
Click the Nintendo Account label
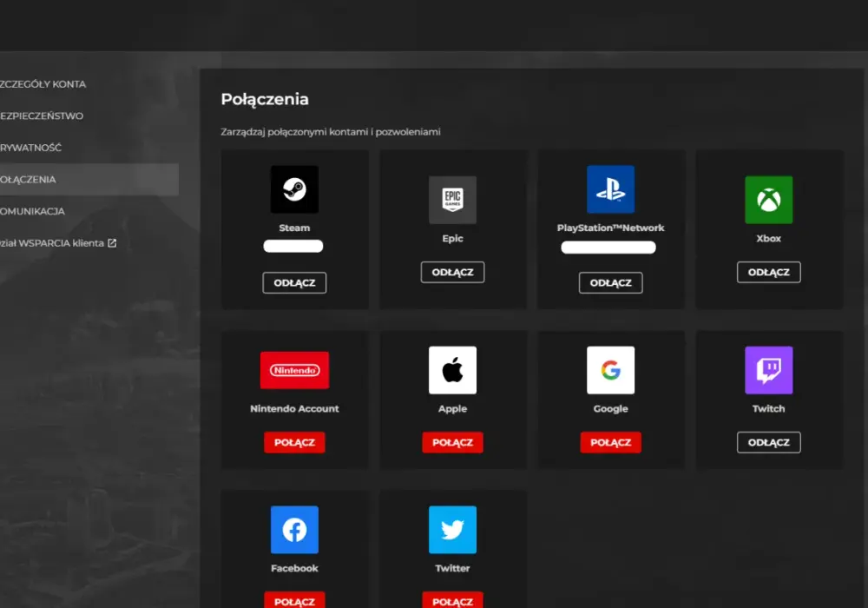pyautogui.click(x=294, y=408)
